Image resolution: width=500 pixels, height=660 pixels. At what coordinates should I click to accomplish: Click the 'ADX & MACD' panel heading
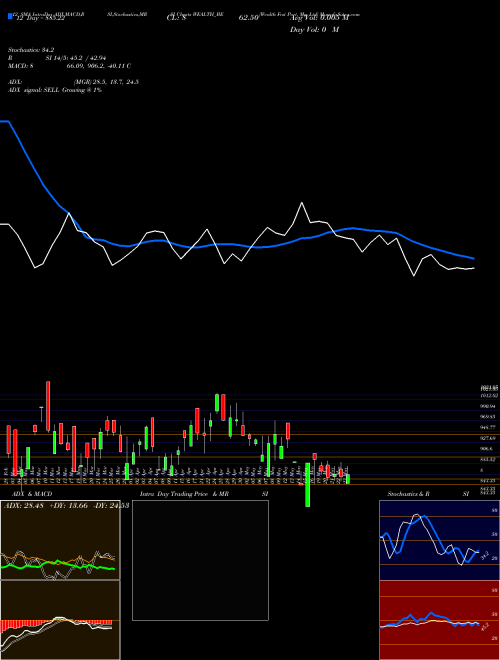click(32, 494)
